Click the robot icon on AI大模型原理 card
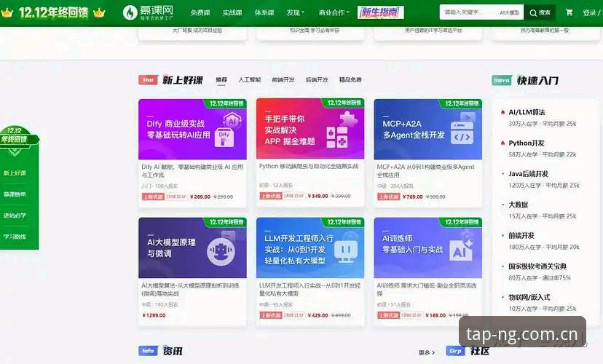Screen dimensions: 603x364 [x=221, y=251]
